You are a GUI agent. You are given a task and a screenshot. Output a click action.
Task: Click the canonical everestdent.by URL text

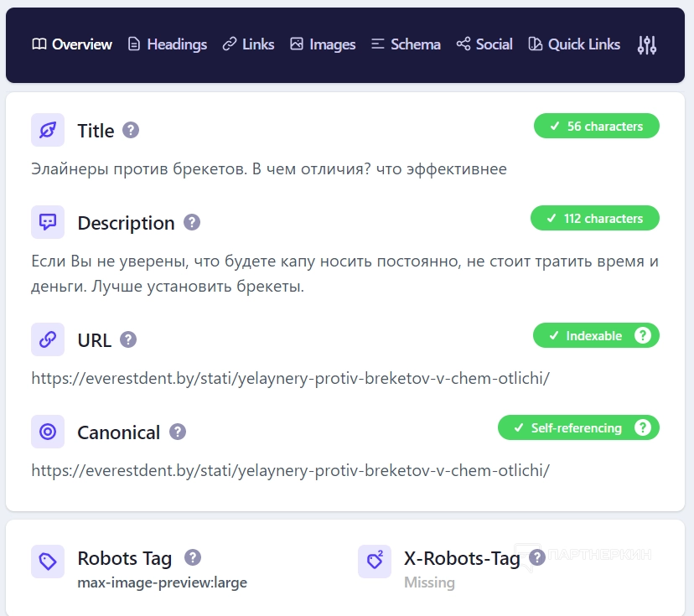(x=290, y=470)
